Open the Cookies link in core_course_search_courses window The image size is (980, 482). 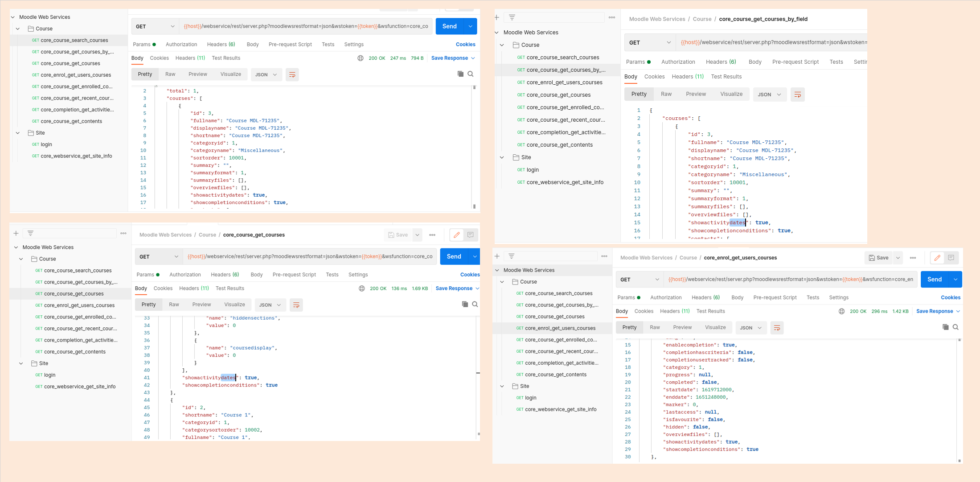pyautogui.click(x=465, y=45)
